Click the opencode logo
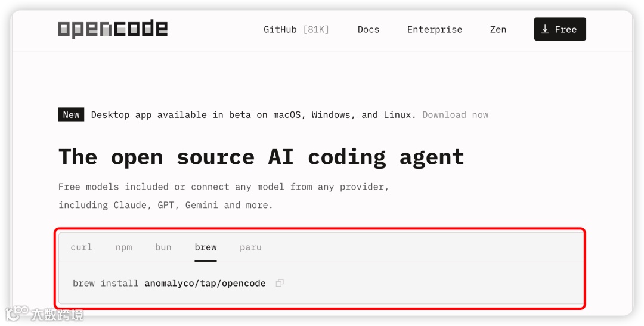 113,29
